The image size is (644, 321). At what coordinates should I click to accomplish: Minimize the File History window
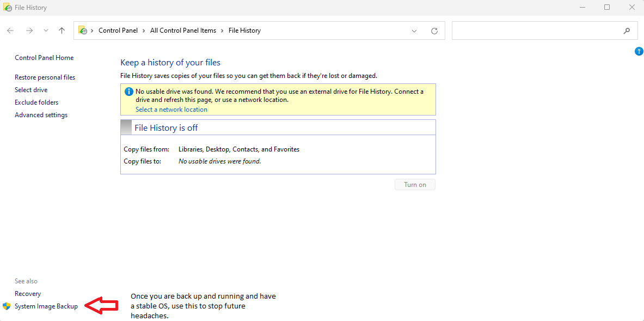pyautogui.click(x=581, y=8)
